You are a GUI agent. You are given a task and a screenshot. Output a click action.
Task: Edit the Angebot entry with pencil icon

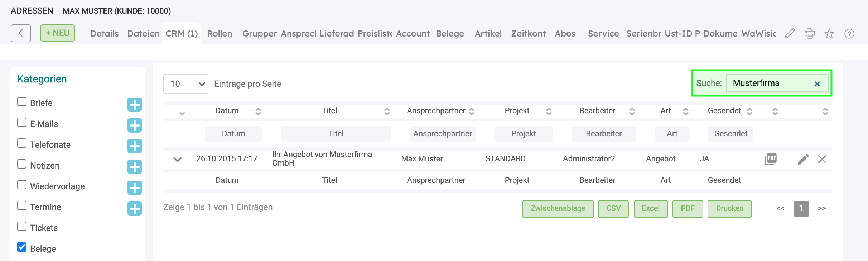point(803,159)
